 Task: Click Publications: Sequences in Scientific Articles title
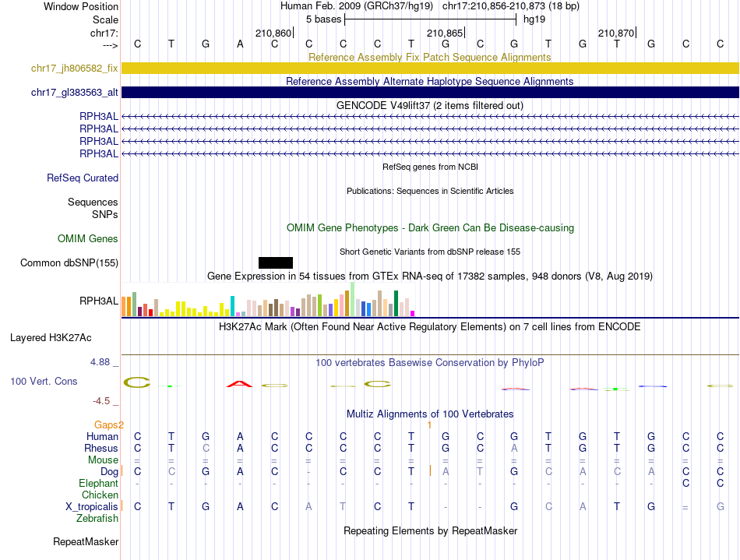pyautogui.click(x=430, y=191)
